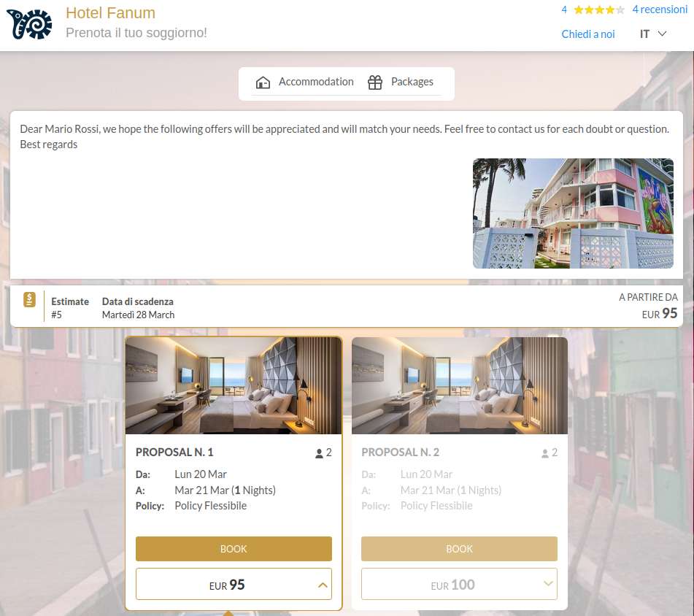Click the Accommodation house icon

tap(263, 82)
